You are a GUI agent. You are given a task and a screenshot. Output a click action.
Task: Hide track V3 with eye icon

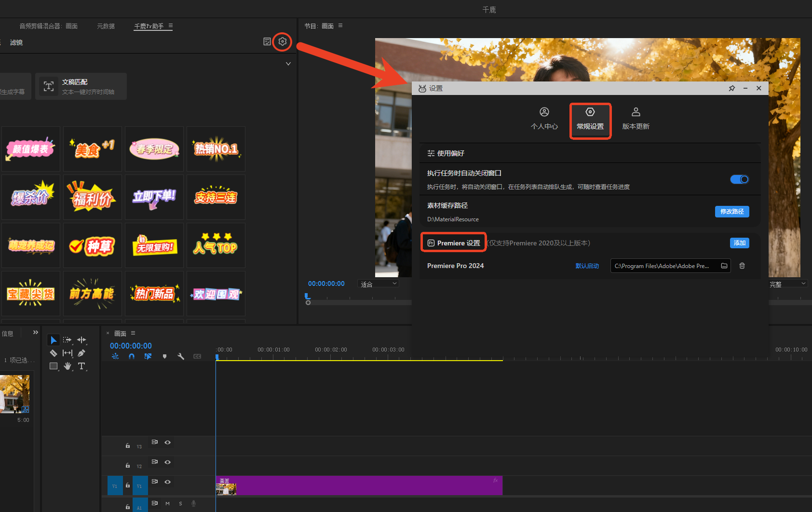168,442
